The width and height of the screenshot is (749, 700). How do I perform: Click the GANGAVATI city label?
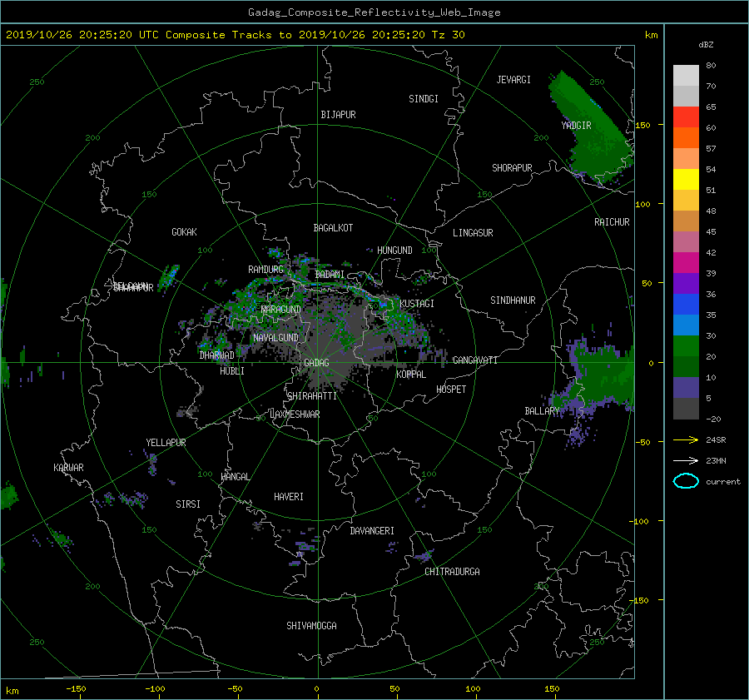coord(475,360)
